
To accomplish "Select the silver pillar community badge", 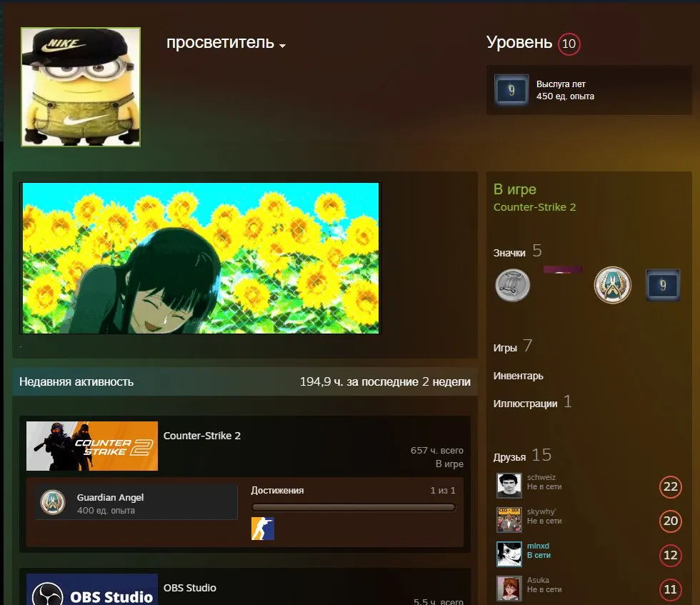I will pos(513,285).
